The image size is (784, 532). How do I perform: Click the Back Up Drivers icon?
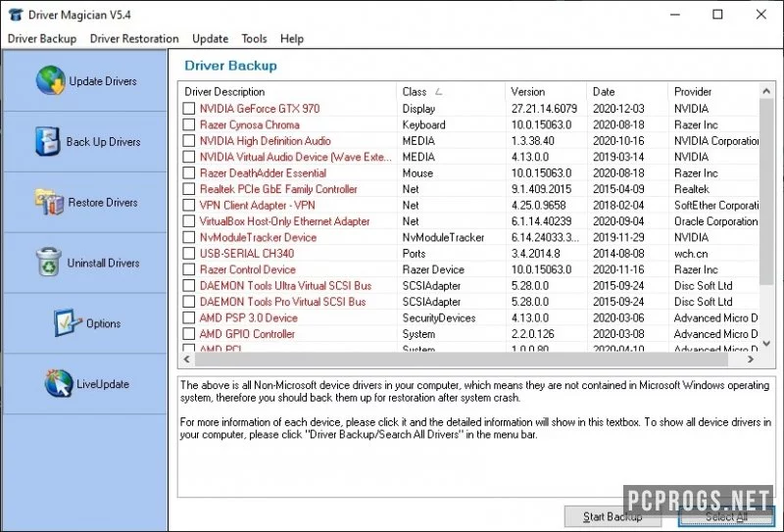point(48,141)
